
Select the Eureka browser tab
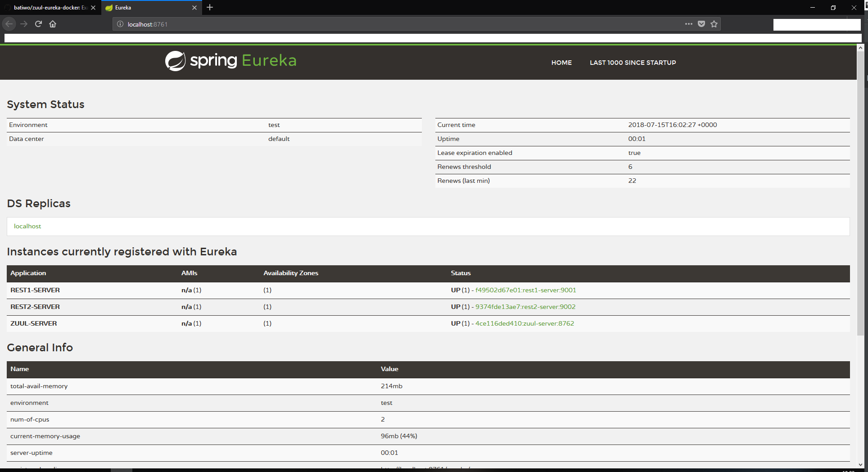151,8
